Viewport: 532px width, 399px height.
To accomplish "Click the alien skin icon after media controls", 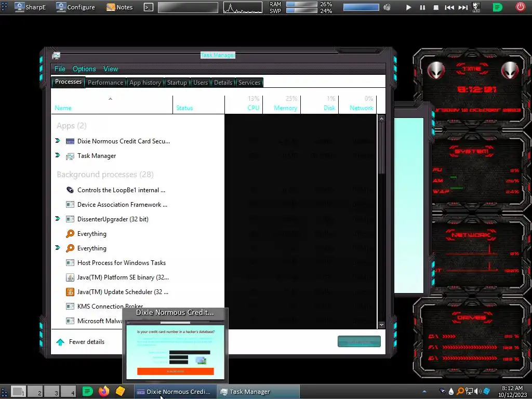I will tap(476, 7).
